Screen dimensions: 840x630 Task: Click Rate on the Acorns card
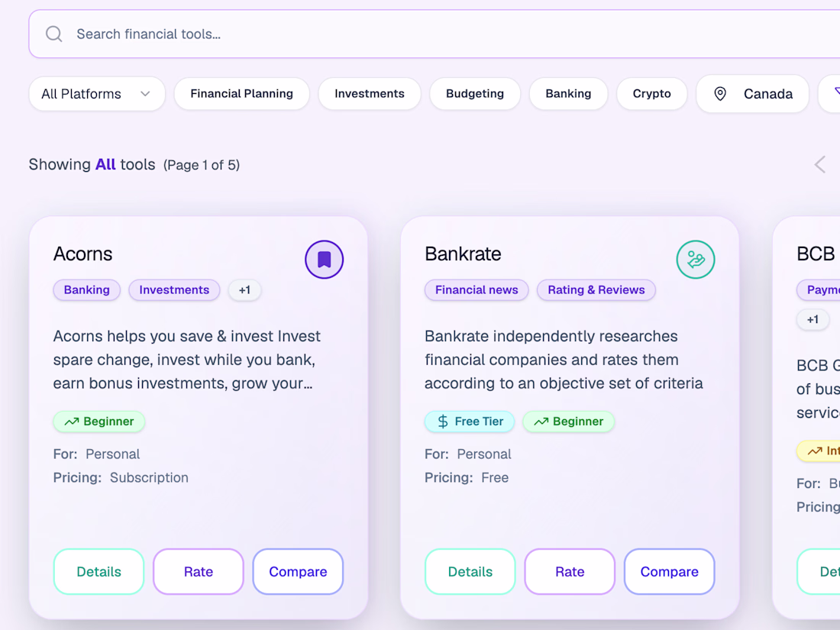tap(199, 572)
